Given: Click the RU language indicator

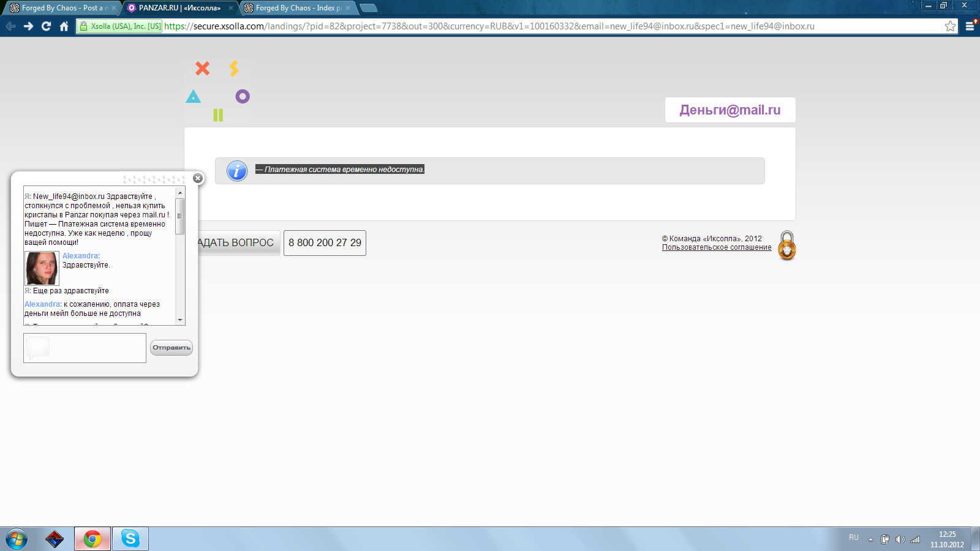Looking at the screenshot, I should [854, 538].
